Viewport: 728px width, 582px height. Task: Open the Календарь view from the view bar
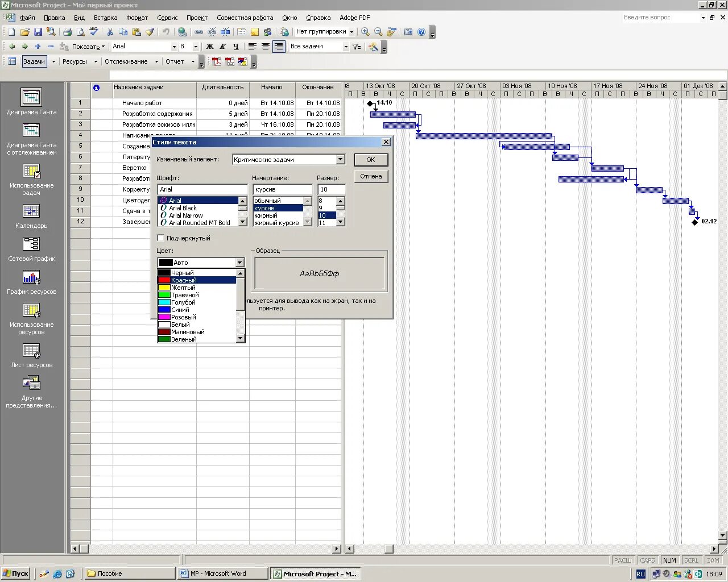(x=32, y=216)
